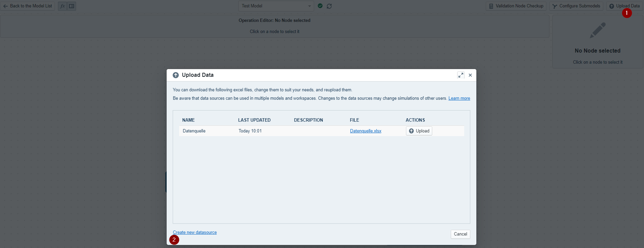Click the Upload Data toolbar button
The width and height of the screenshot is (644, 248).
click(624, 6)
